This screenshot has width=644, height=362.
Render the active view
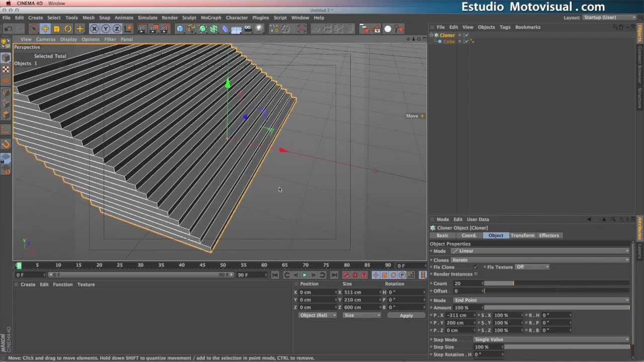click(142, 29)
